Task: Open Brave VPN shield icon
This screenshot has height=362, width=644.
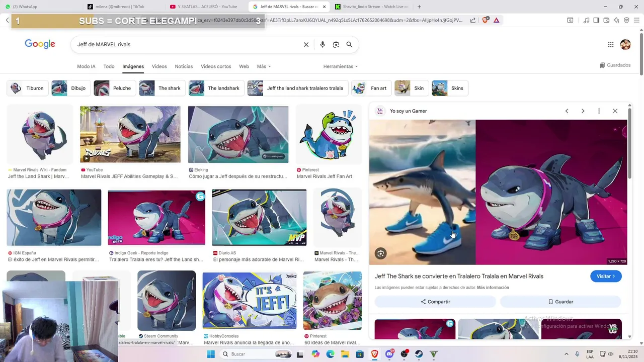Action: tap(626, 20)
